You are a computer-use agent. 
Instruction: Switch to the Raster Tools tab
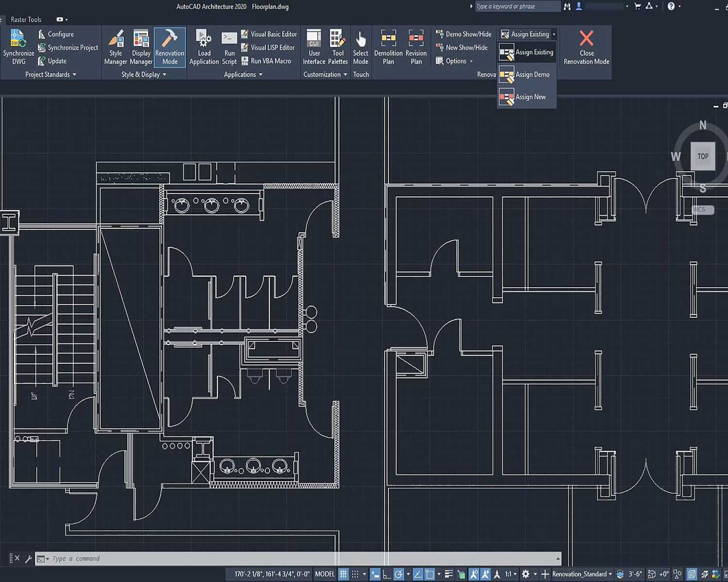click(x=26, y=19)
